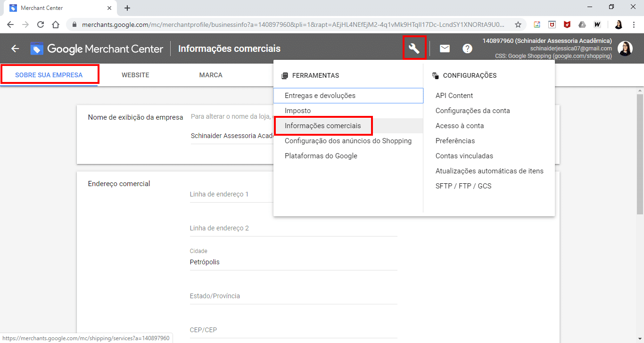The width and height of the screenshot is (644, 343).
Task: Open Atualizações automáticas de itens
Action: coord(489,171)
